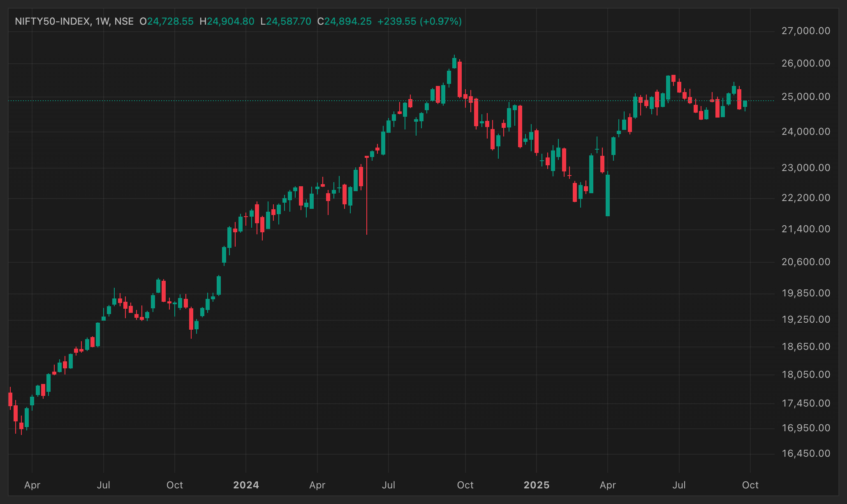847x504 pixels.
Task: Click the 16,450.00 price axis label
Action: (806, 453)
